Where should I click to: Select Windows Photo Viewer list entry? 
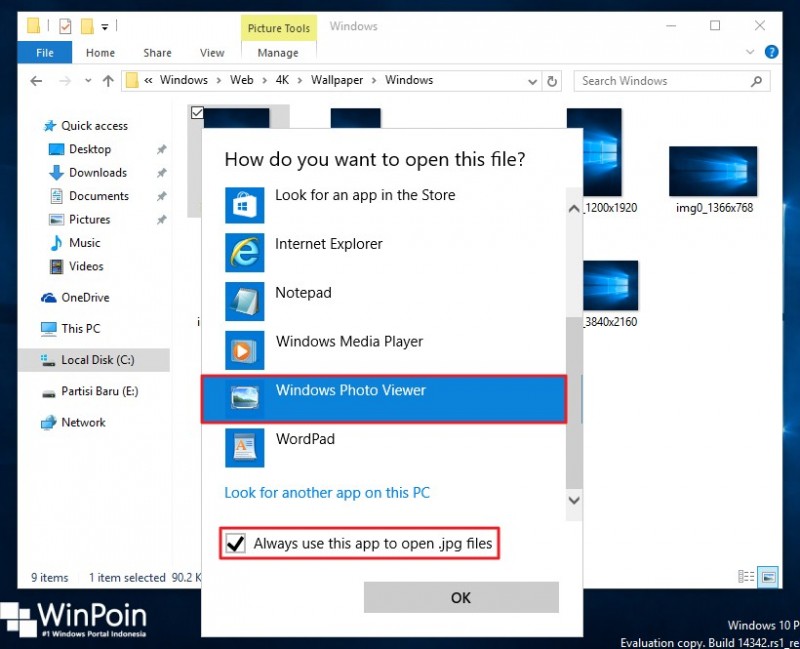[384, 399]
